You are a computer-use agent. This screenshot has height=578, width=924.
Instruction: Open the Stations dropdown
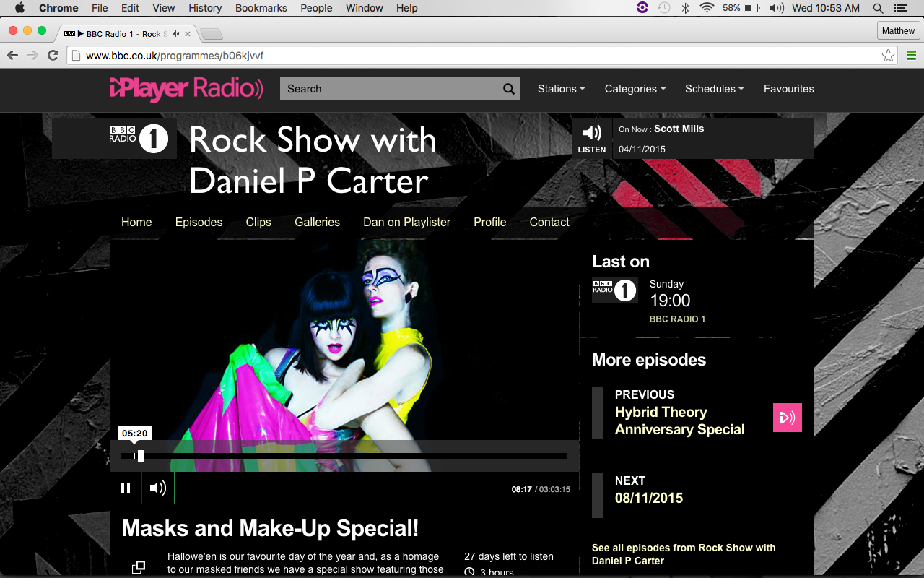point(561,89)
